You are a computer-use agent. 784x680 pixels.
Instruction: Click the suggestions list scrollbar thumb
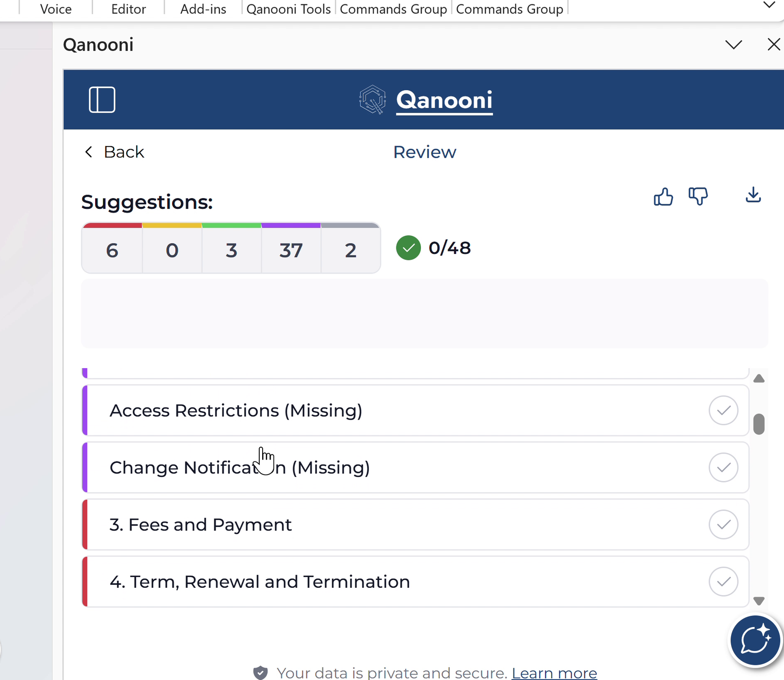[x=759, y=424]
